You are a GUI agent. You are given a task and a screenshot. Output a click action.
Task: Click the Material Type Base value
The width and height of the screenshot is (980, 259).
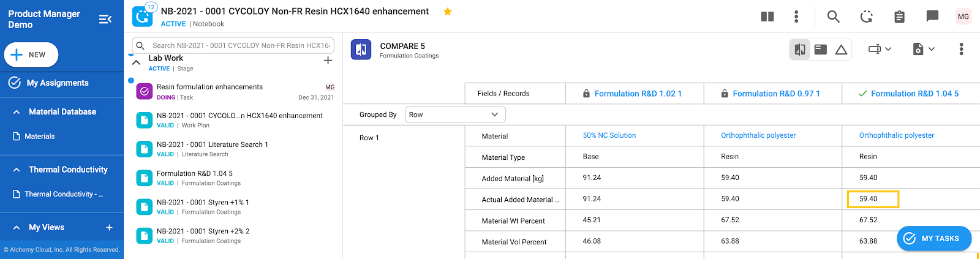590,156
